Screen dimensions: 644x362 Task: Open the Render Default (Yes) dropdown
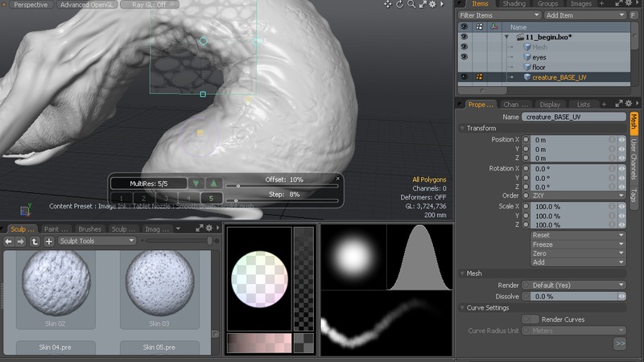tap(574, 285)
